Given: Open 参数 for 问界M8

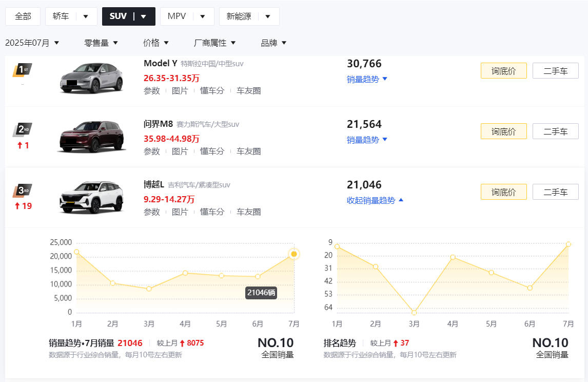Looking at the screenshot, I should (x=152, y=151).
